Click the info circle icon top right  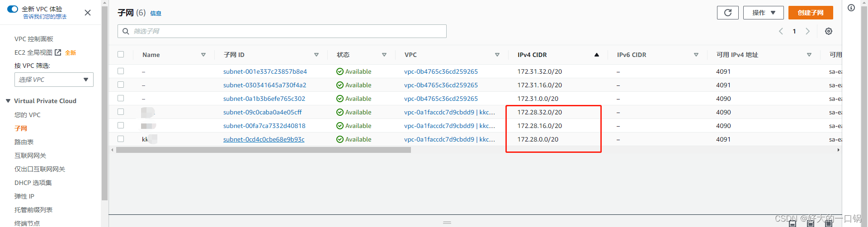click(851, 8)
